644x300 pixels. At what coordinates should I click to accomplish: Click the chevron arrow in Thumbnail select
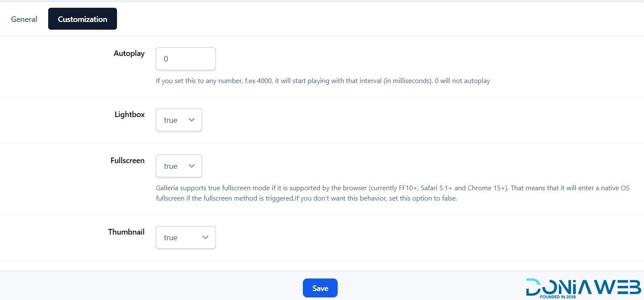tap(206, 238)
